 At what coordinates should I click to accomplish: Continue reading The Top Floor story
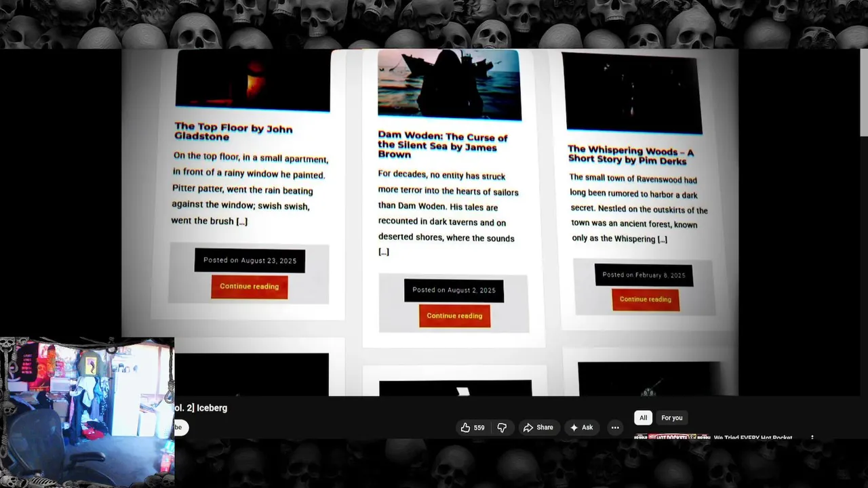coord(250,287)
